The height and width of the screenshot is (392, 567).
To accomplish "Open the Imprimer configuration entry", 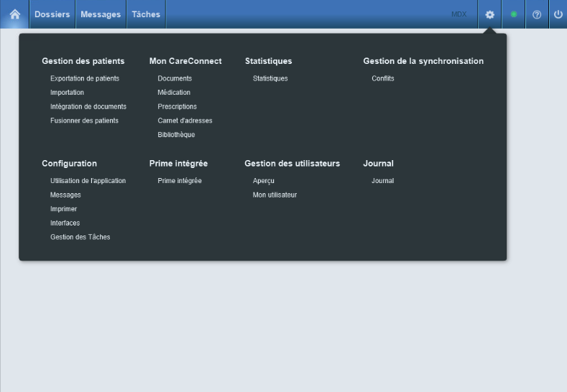I will 64,209.
